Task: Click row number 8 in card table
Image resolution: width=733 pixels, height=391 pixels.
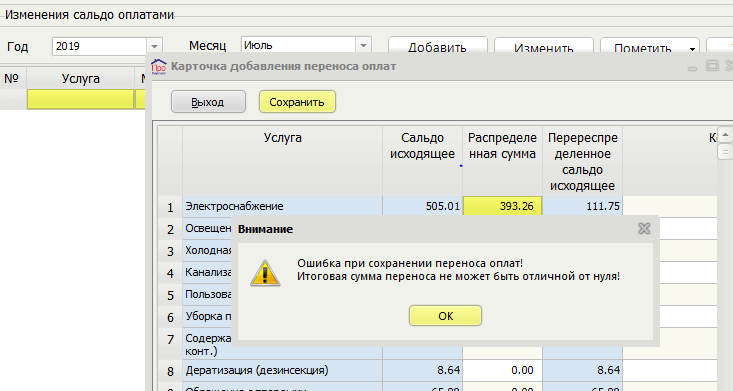Action: [170, 371]
